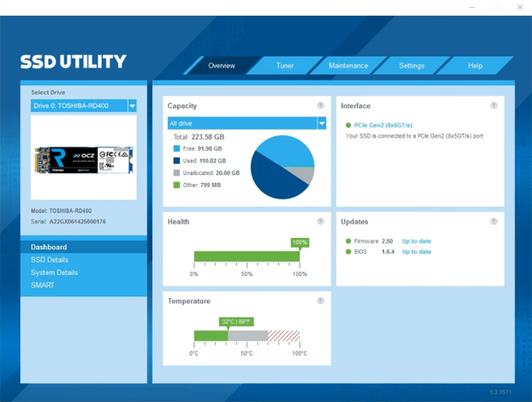Select SMART in the sidebar

pos(43,285)
